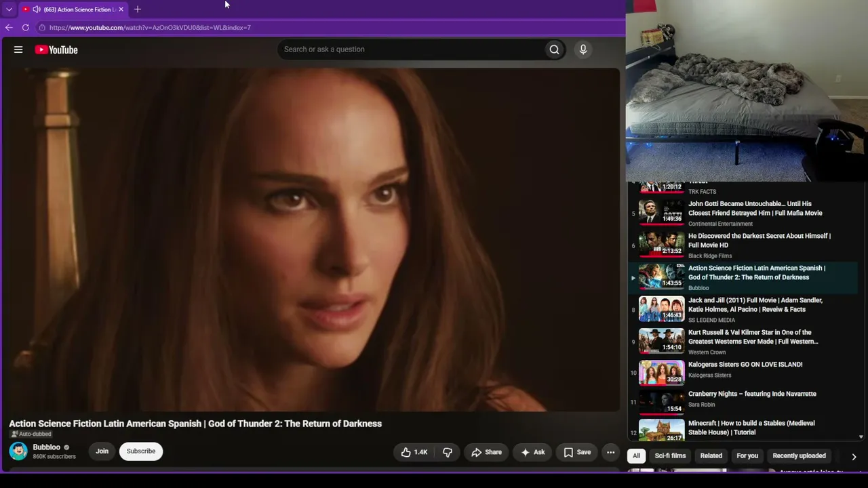Open more actions three-dot menu
The image size is (868, 488).
coord(610,452)
